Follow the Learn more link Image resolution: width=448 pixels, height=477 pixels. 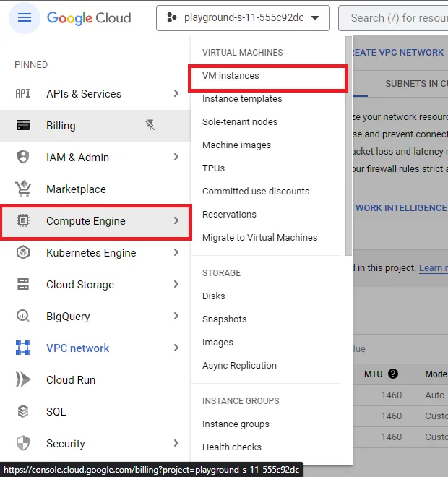click(x=434, y=267)
